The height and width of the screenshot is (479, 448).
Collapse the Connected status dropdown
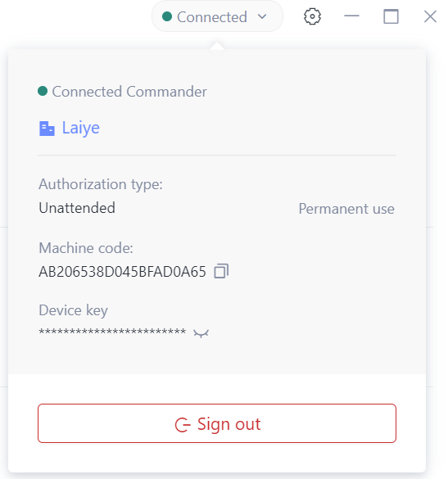point(217,16)
